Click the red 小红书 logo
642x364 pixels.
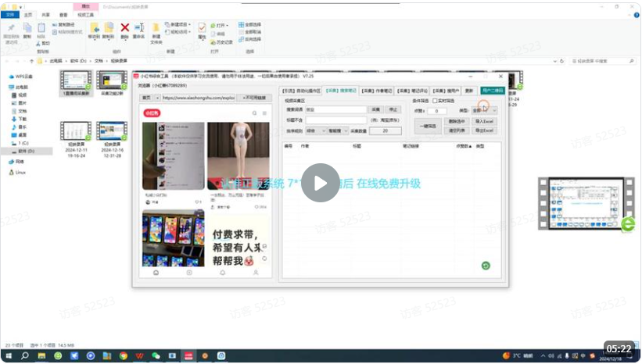[152, 113]
